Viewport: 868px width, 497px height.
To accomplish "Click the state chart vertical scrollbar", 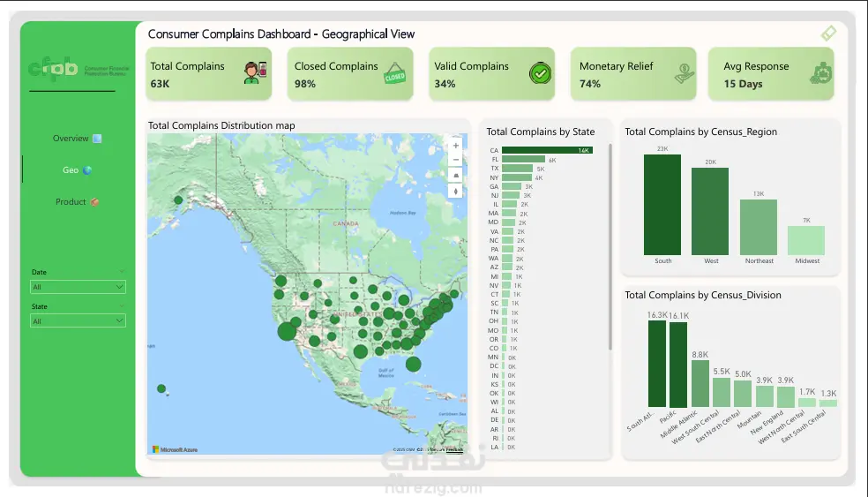I will click(610, 247).
